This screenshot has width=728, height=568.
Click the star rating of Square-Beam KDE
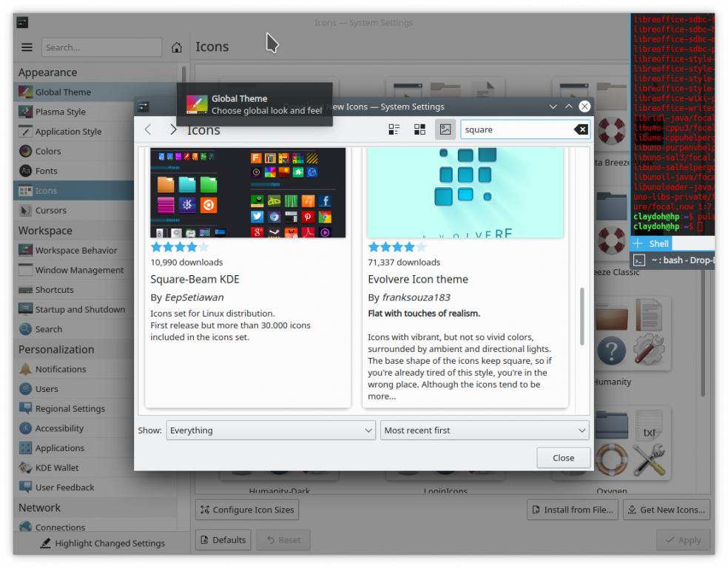pyautogui.click(x=180, y=247)
